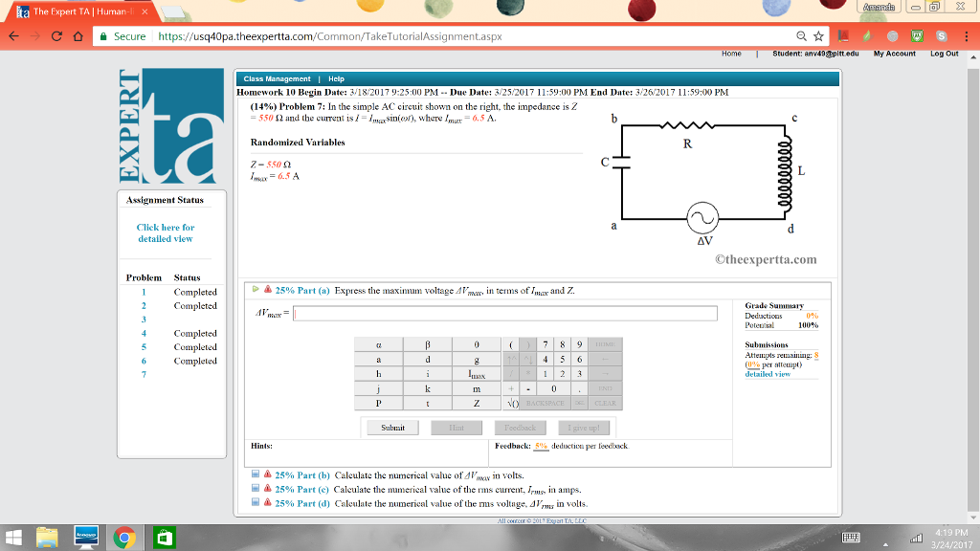Expand Part (b) using its plus box

pyautogui.click(x=256, y=474)
